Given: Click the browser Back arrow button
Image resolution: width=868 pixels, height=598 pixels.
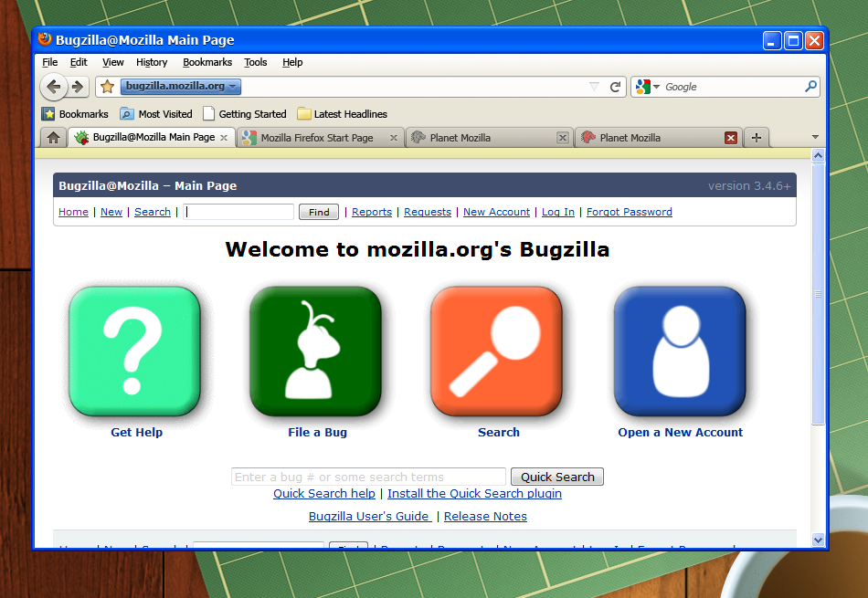Looking at the screenshot, I should [x=53, y=87].
